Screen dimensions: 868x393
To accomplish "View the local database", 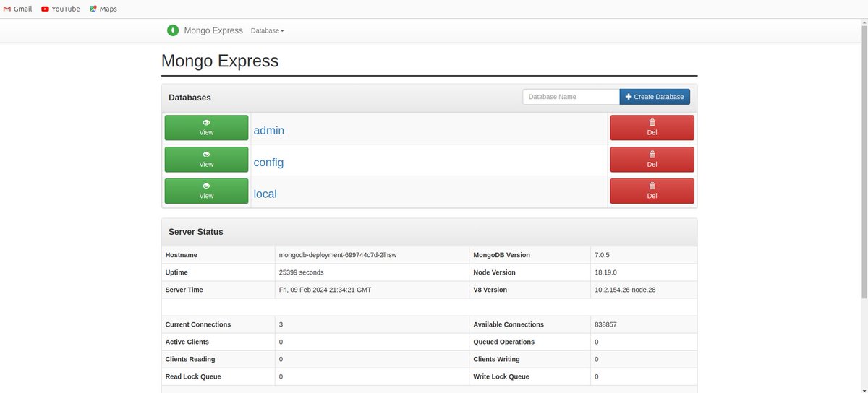I will pos(206,191).
